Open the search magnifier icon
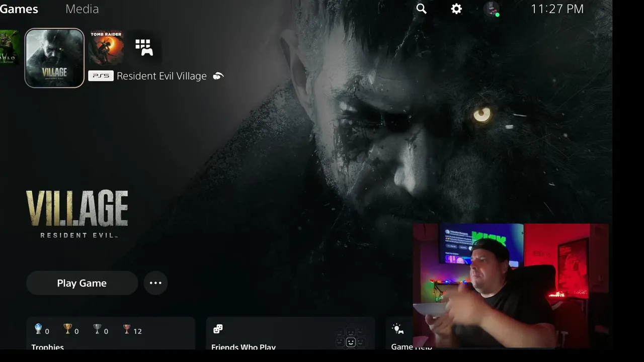644x362 pixels. [x=421, y=9]
